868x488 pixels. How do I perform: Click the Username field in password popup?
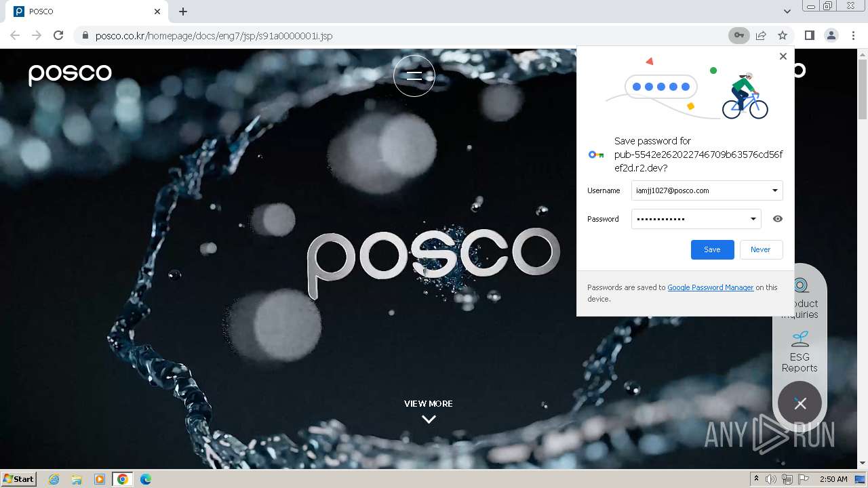click(x=707, y=190)
